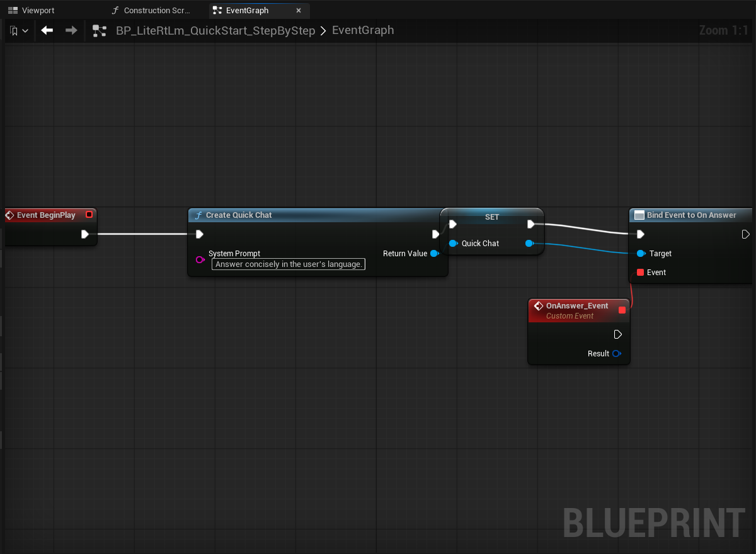The image size is (756, 554).
Task: Click Create Quick Chat exec output pin
Action: 436,234
